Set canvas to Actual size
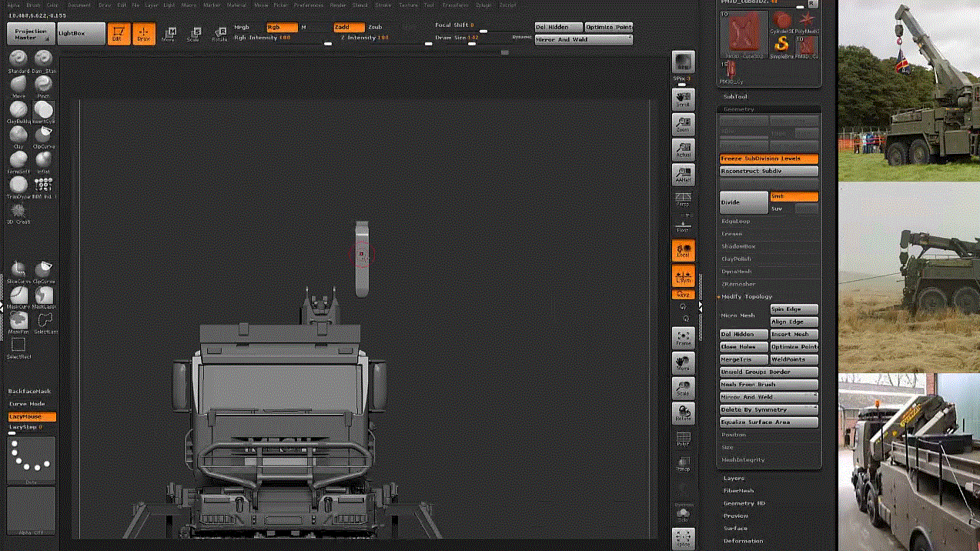Screen dimensions: 980x551 point(683,149)
